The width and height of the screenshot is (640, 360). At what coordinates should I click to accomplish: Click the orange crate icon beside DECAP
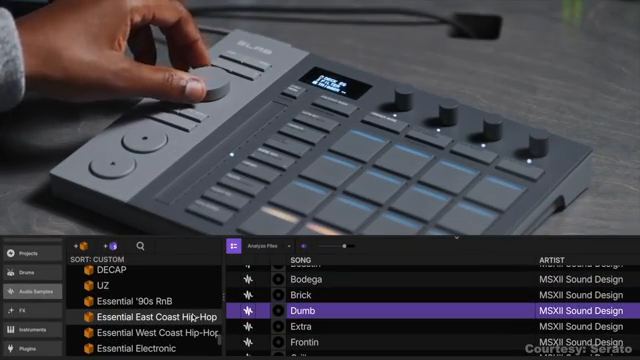[89, 270]
